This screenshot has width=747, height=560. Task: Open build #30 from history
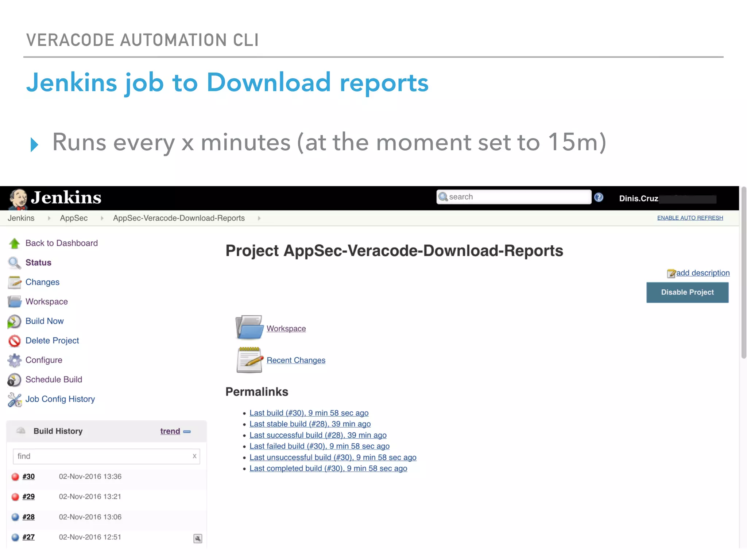pos(28,477)
